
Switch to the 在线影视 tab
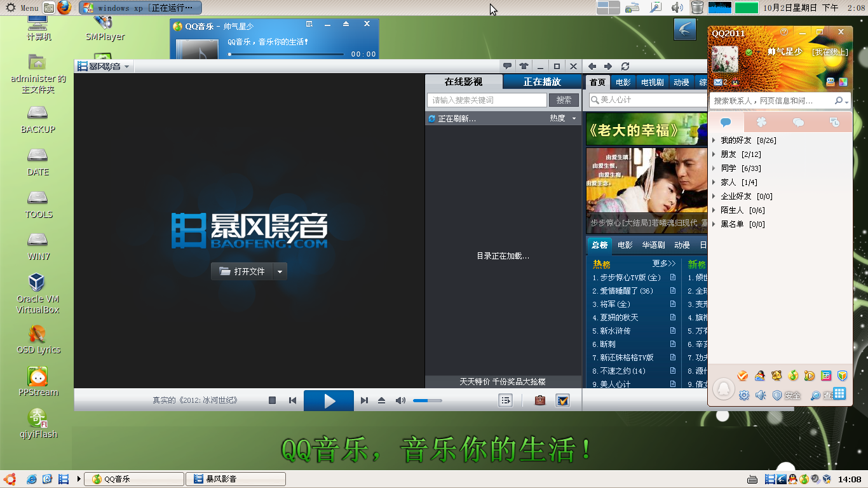(463, 82)
